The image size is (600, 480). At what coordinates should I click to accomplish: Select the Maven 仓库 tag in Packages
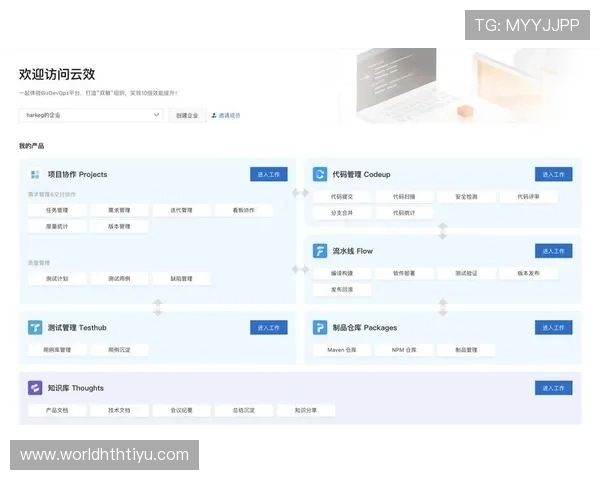[342, 350]
